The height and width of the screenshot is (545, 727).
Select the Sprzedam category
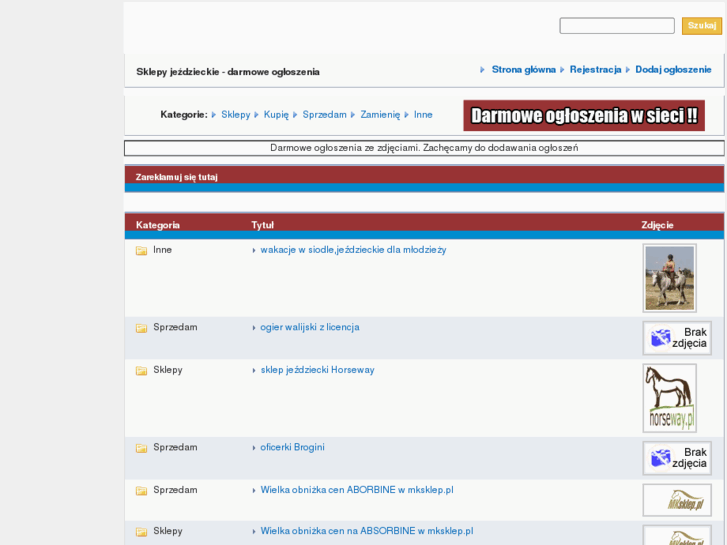point(325,115)
